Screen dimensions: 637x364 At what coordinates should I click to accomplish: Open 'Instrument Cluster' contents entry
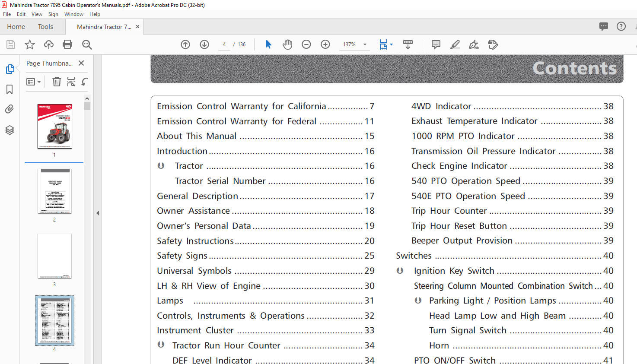265,330
